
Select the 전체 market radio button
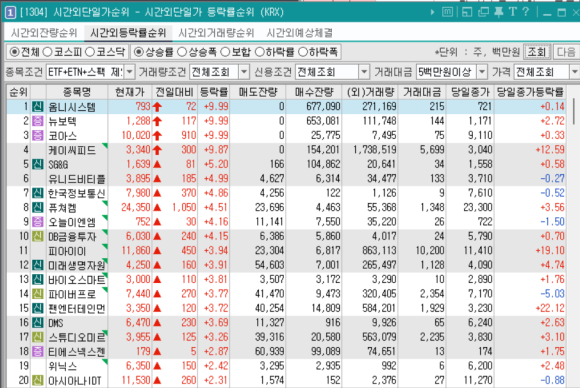point(14,52)
